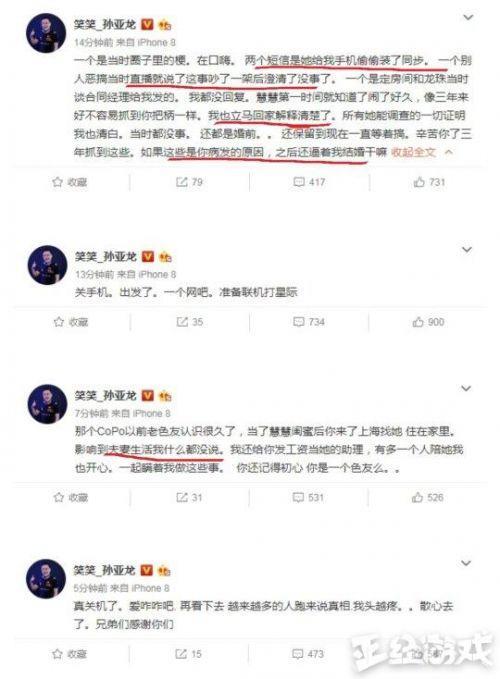Like the second post with 900 likes
Screen dimensions: 500x679
pyautogui.click(x=428, y=322)
